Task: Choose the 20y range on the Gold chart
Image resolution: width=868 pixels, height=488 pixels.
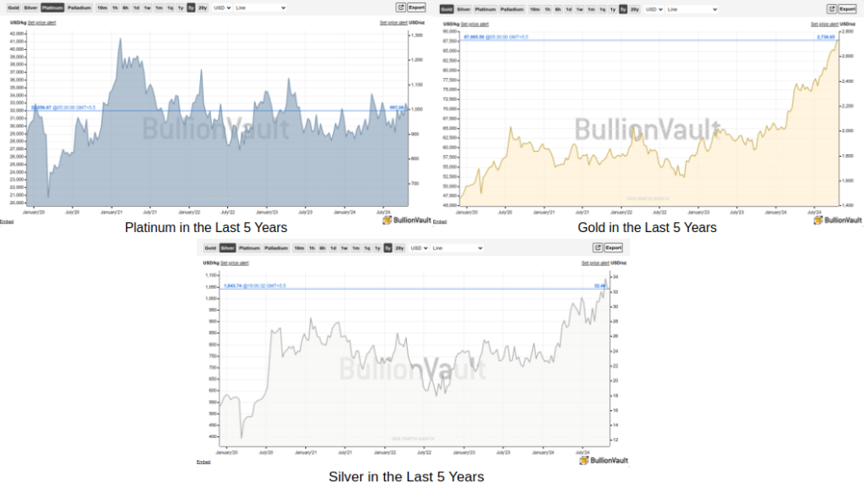Action: click(635, 9)
